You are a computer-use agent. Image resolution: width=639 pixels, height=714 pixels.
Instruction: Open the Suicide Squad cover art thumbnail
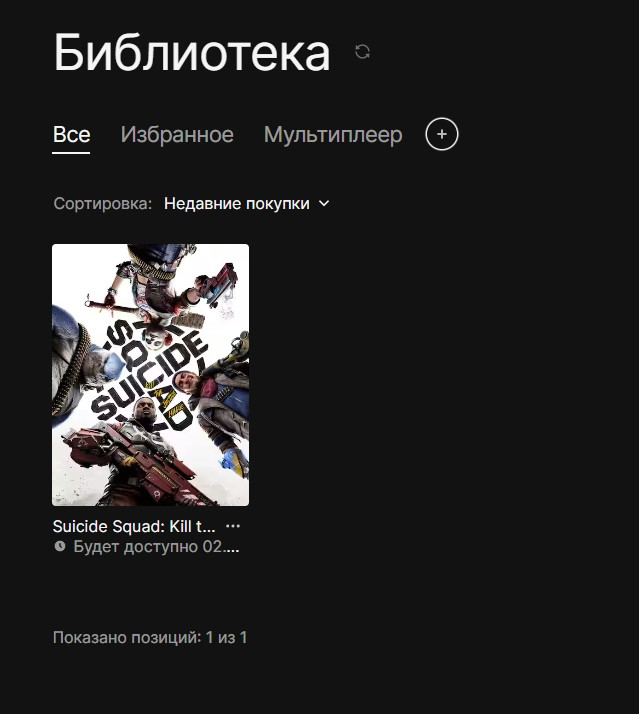pos(150,375)
